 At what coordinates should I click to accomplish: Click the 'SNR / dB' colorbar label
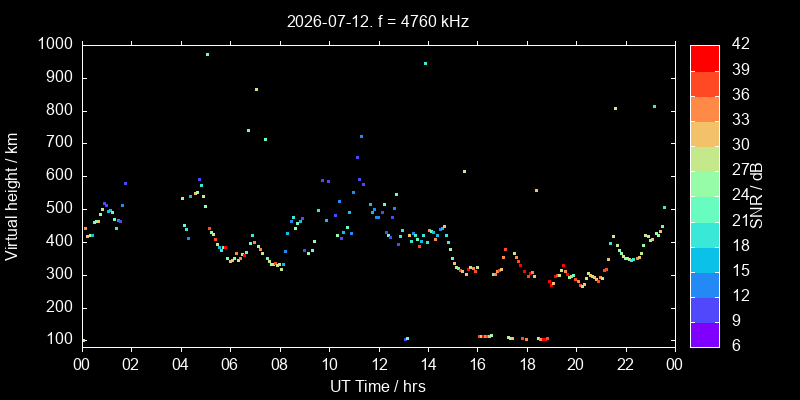(x=757, y=196)
